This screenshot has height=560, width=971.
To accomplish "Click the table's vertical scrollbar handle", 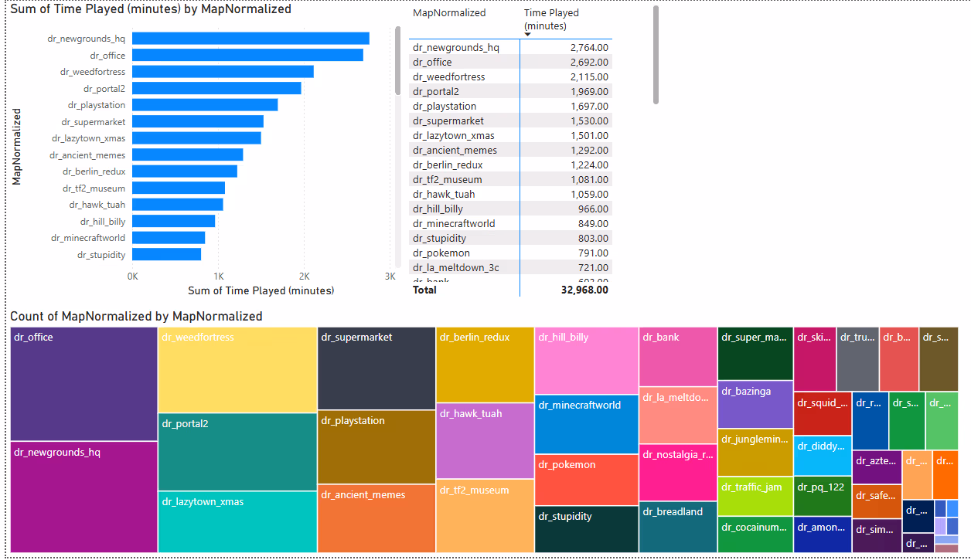I will (x=656, y=54).
